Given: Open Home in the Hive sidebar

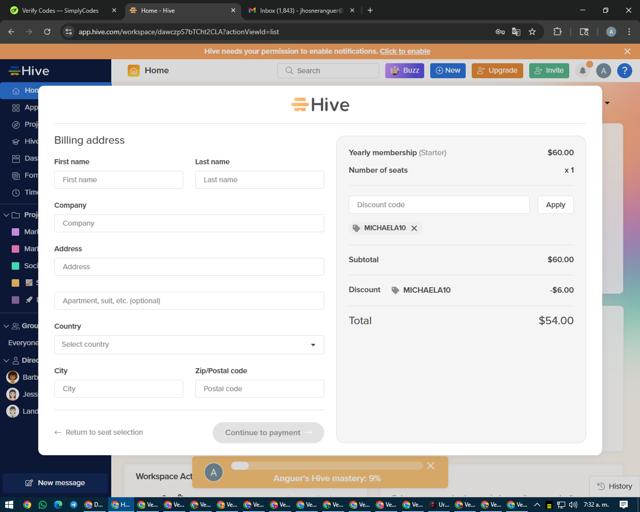Looking at the screenshot, I should [x=20, y=91].
